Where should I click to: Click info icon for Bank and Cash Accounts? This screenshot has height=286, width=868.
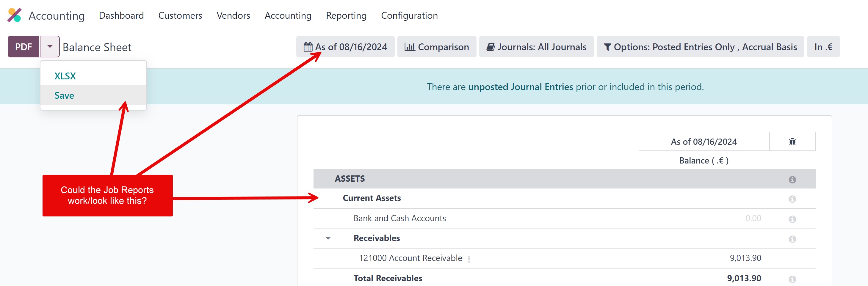coord(792,219)
